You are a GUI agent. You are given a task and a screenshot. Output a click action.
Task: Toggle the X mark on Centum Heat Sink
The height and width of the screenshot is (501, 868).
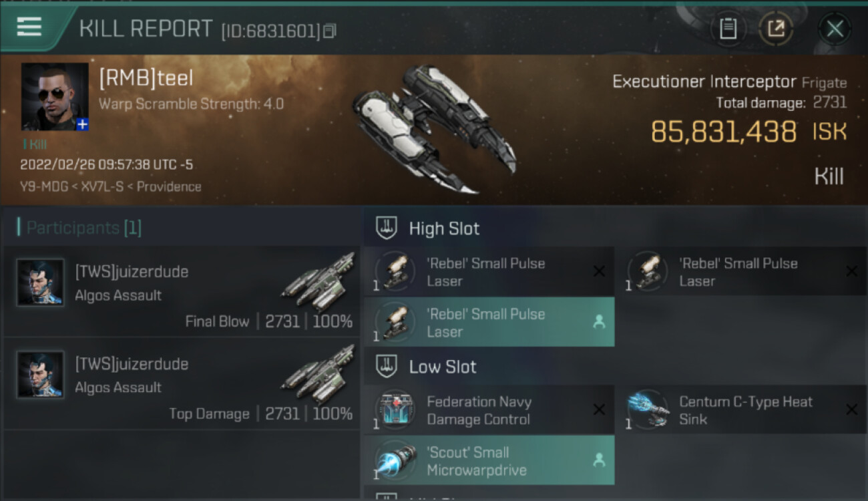(851, 409)
